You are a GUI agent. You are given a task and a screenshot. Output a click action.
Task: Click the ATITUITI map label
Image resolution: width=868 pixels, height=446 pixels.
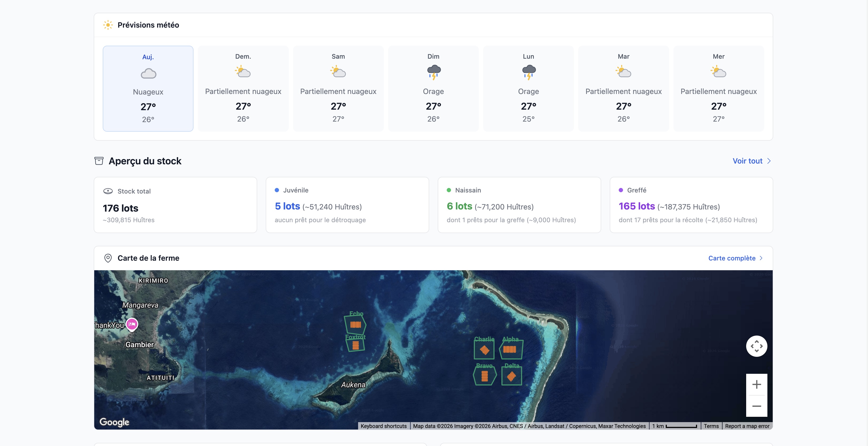[160, 378]
